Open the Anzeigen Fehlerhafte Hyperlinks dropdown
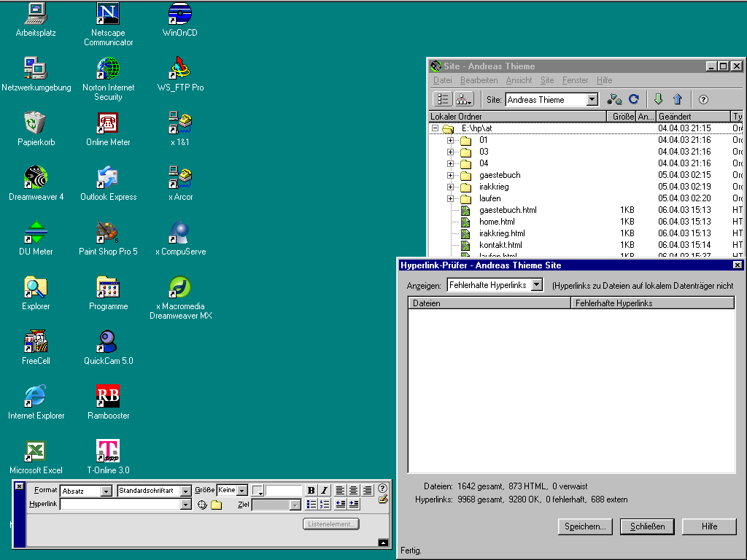 click(537, 285)
